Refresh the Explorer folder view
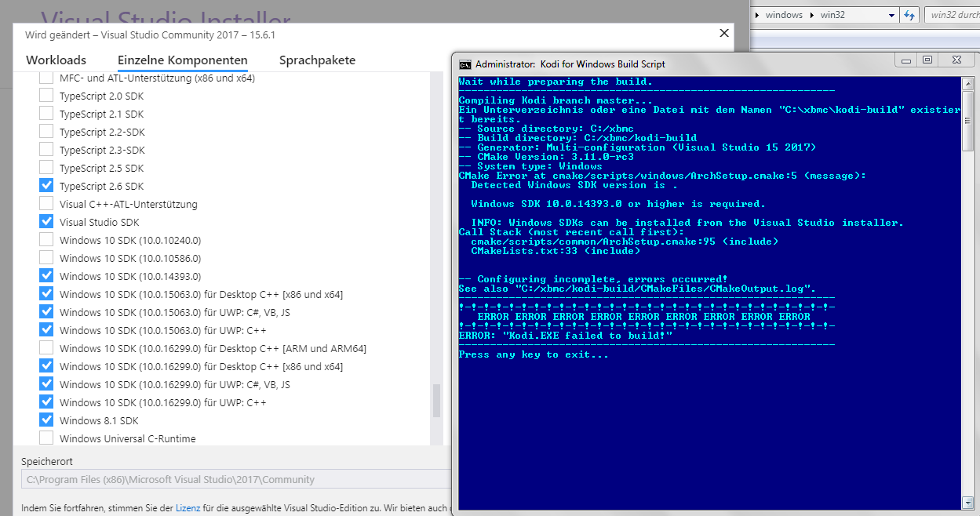This screenshot has height=516, width=980. coord(909,15)
